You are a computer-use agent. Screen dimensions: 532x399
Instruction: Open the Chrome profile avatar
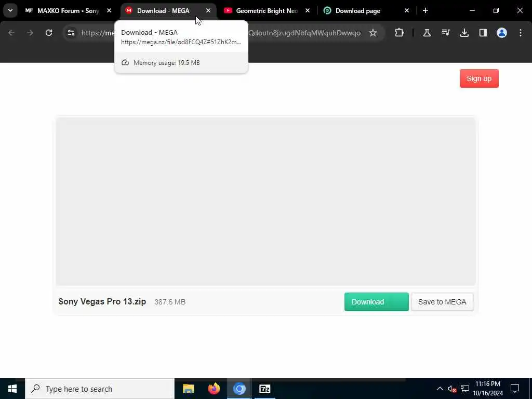[502, 33]
